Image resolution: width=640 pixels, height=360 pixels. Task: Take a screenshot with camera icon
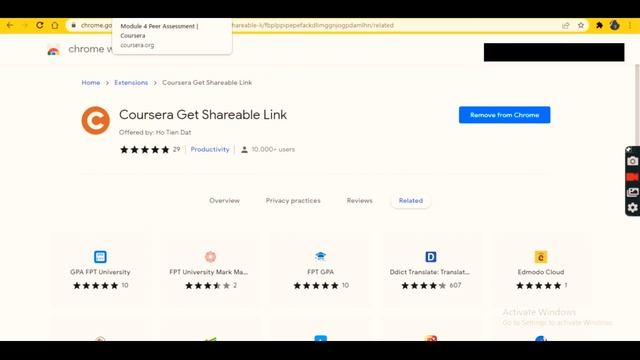pyautogui.click(x=633, y=161)
